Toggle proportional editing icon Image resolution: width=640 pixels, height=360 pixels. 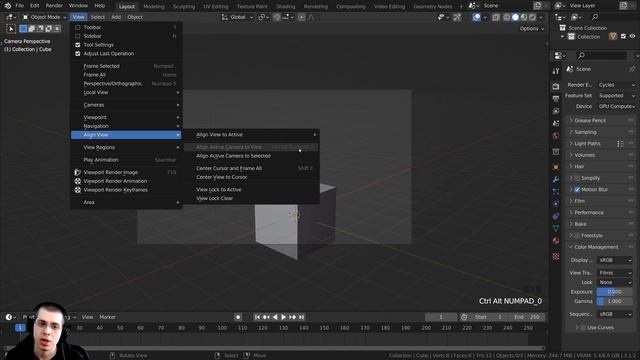[x=302, y=17]
